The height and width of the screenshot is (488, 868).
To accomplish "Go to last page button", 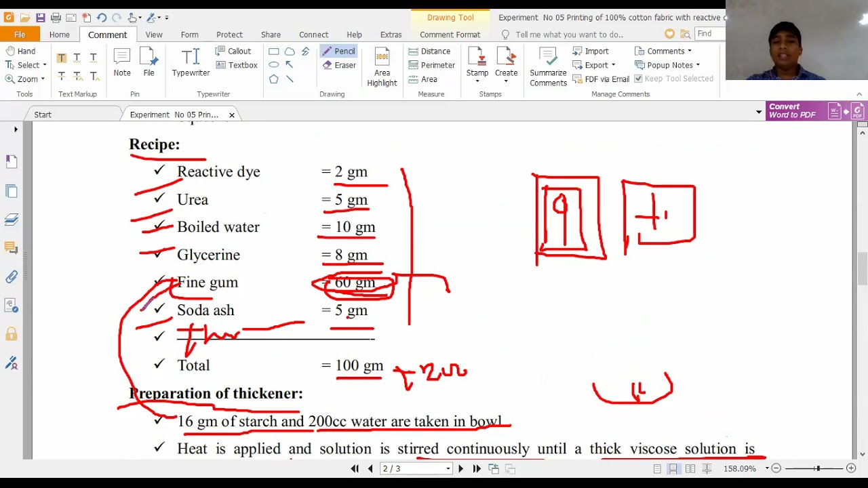I will pos(477,469).
